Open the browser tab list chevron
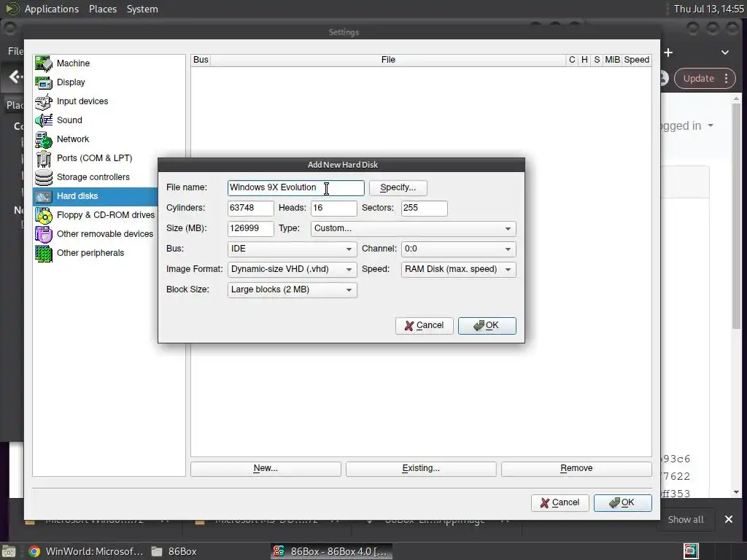 pos(725,52)
